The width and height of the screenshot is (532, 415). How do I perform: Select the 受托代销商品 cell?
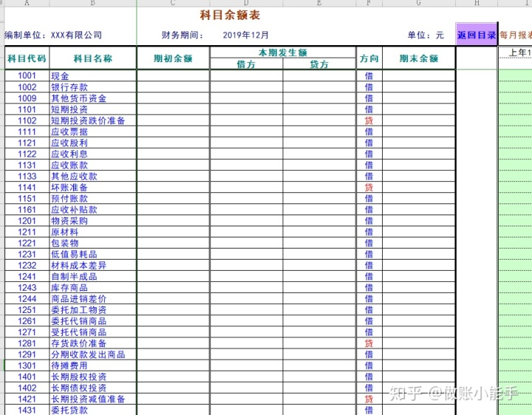coord(92,332)
